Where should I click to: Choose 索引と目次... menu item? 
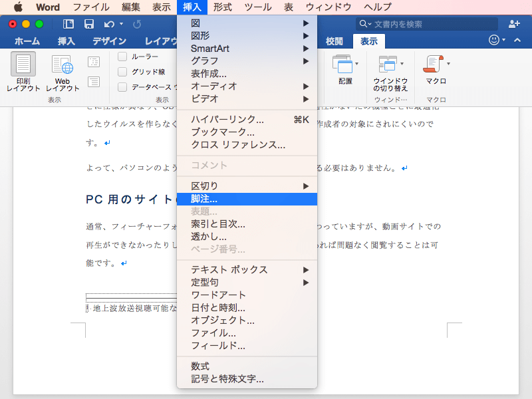click(247, 224)
